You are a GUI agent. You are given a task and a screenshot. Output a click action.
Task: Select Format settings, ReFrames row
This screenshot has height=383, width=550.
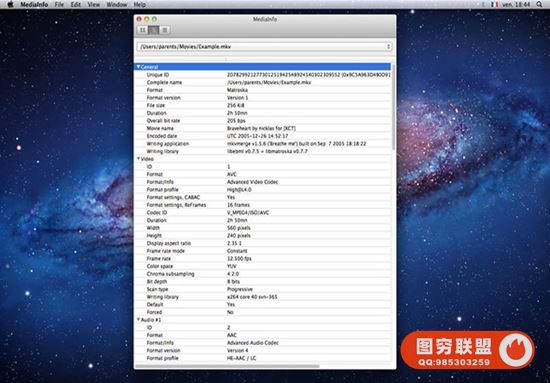point(262,205)
